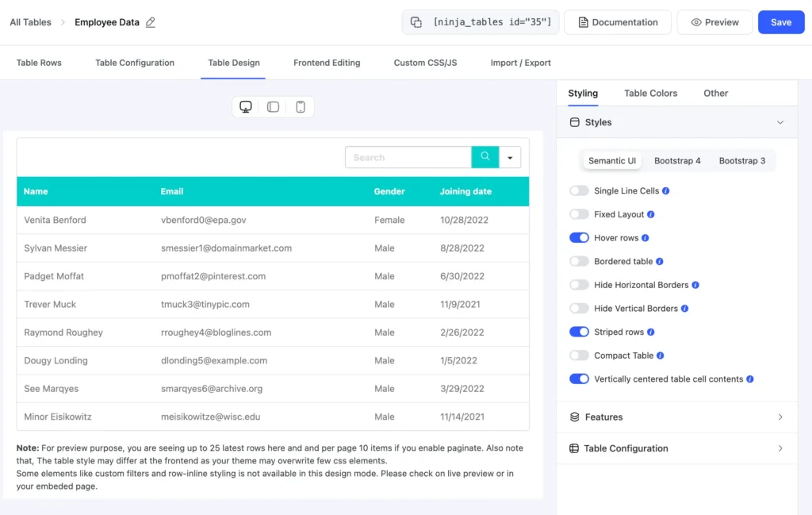Switch to the Table Colors tab
The image size is (812, 515).
(650, 94)
